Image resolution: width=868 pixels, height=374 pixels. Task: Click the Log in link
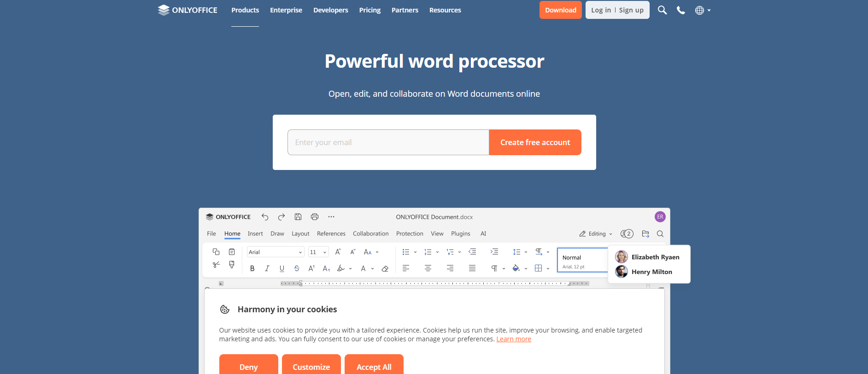pos(601,10)
